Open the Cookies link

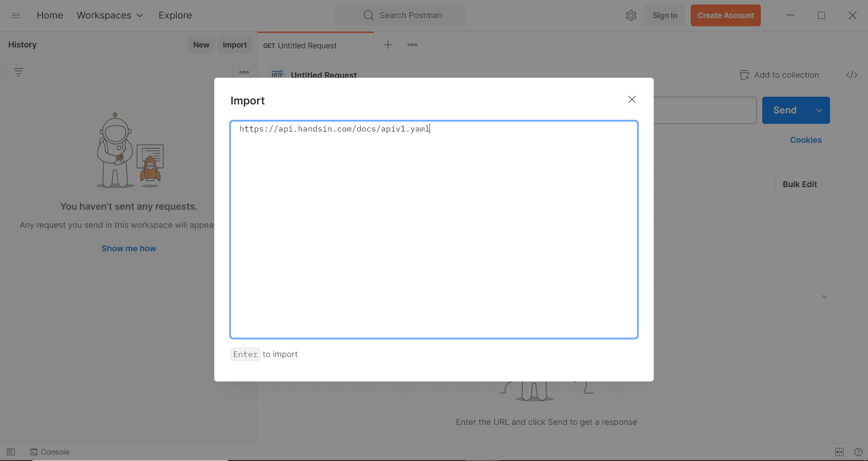806,140
